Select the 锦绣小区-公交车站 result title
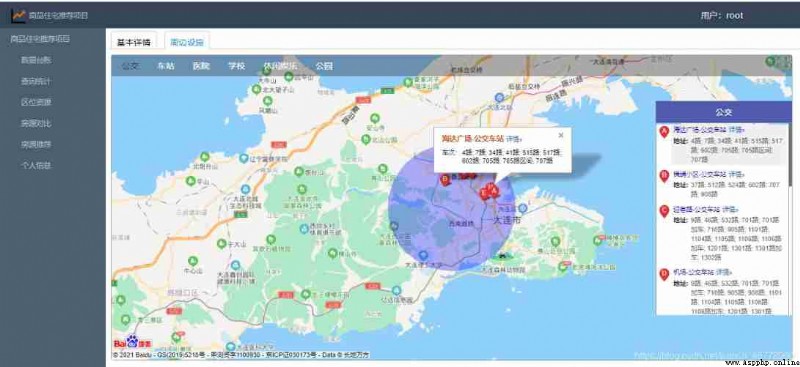Image resolution: width=800 pixels, height=367 pixels. [x=699, y=174]
